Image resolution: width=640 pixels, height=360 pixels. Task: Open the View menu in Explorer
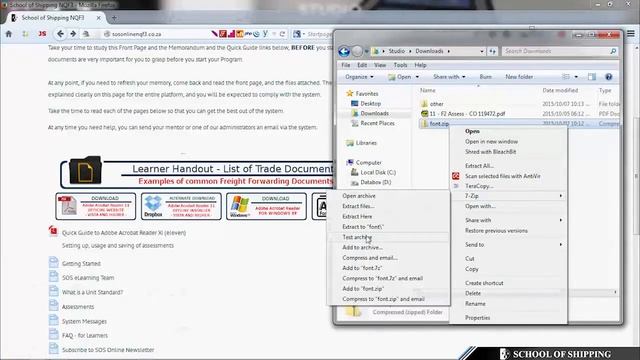click(x=380, y=65)
